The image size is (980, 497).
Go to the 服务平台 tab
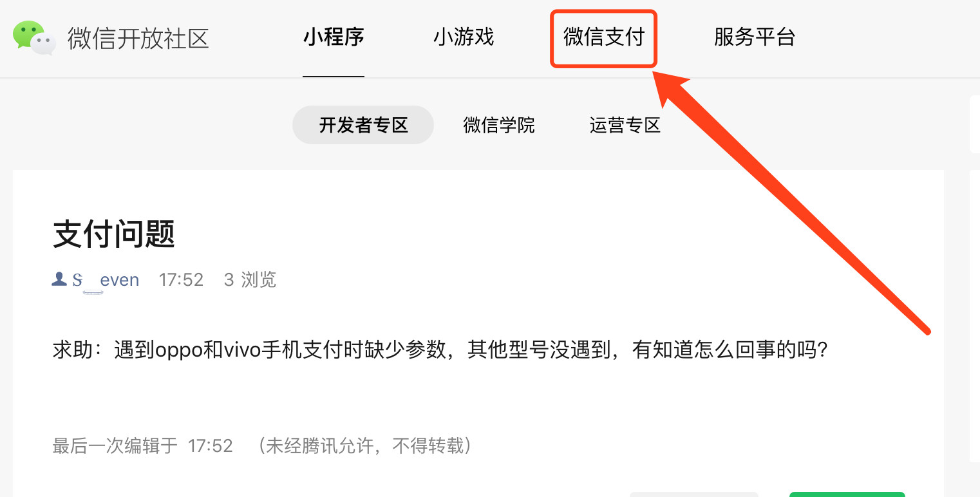755,37
